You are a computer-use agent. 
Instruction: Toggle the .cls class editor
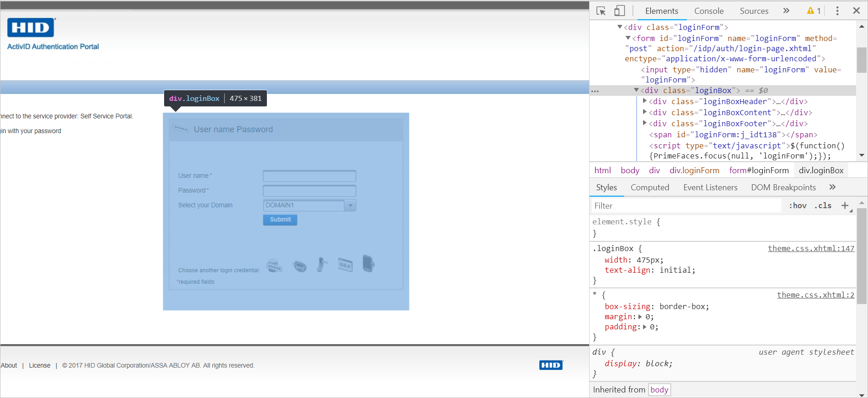823,205
